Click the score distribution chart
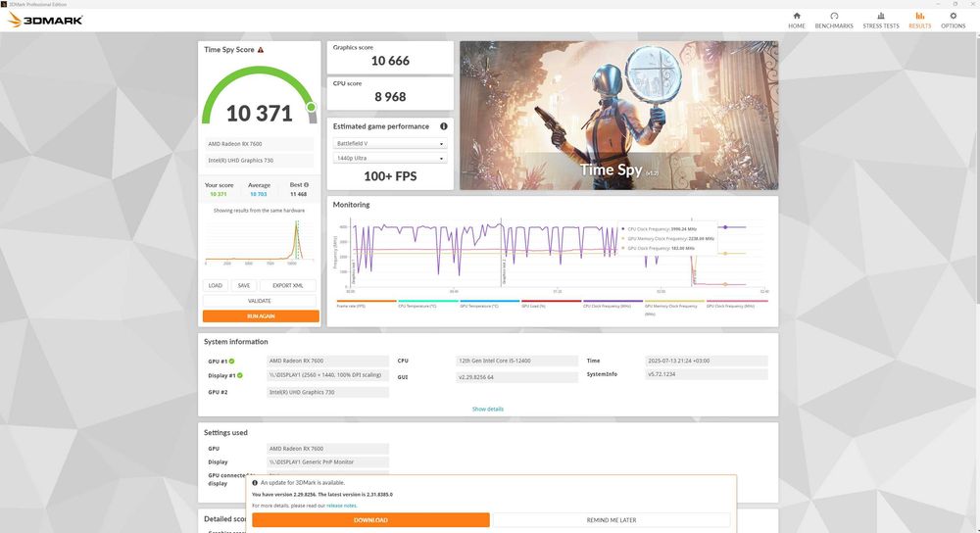Screen dimensions: 980x533 (x=260, y=241)
